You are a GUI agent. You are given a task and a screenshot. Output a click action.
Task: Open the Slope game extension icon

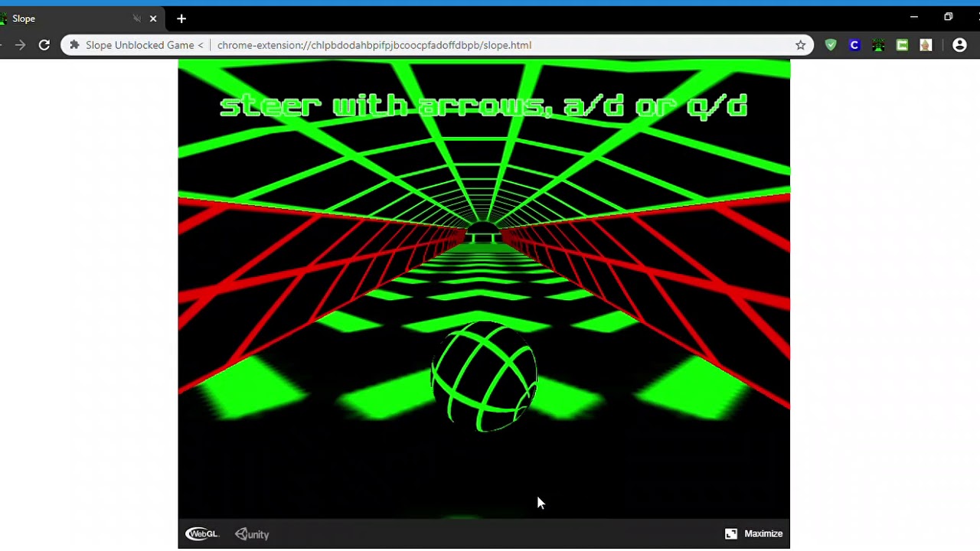coord(878,45)
